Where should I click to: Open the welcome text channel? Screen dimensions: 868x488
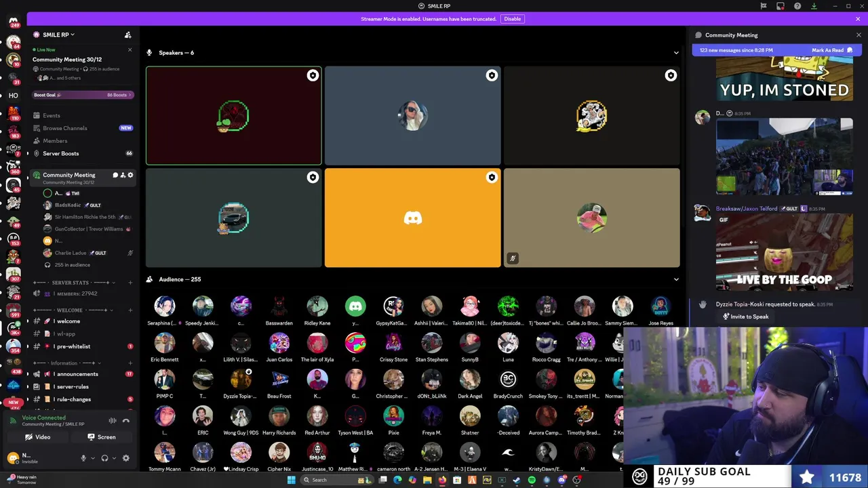[68, 321]
